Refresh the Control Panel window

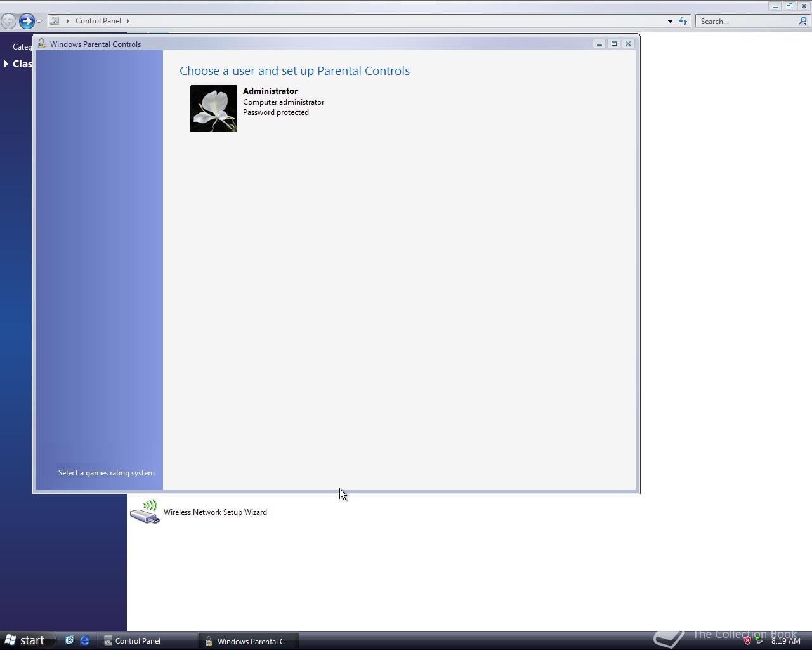click(x=683, y=22)
